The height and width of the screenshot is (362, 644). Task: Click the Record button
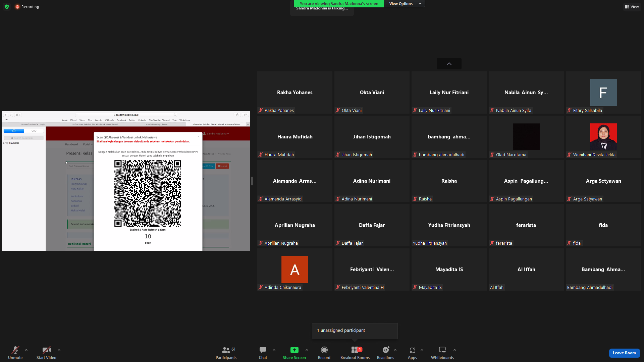point(324,353)
